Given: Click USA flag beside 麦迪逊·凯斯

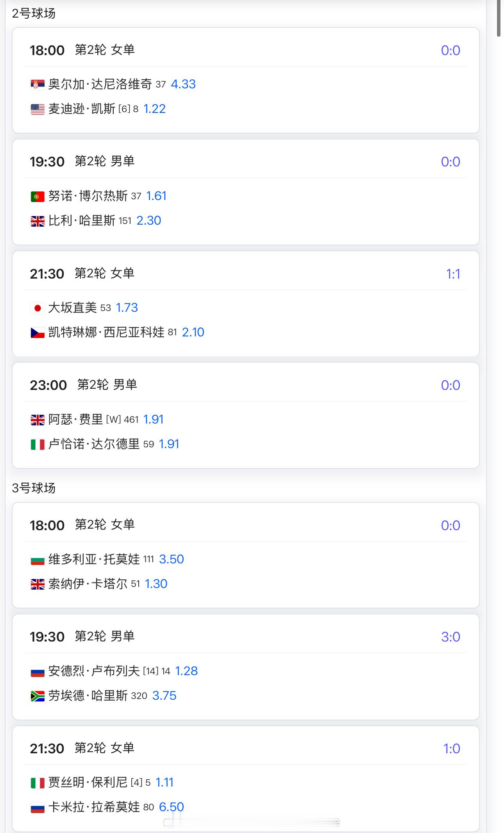Looking at the screenshot, I should click(x=38, y=109).
